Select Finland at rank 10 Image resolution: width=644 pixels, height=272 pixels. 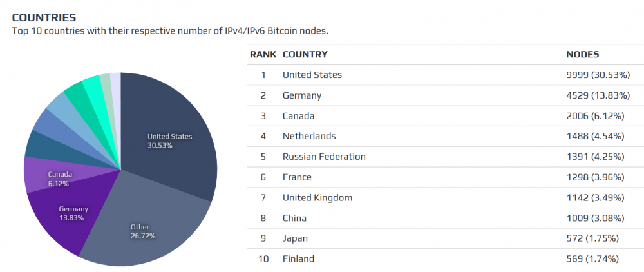[298, 259]
